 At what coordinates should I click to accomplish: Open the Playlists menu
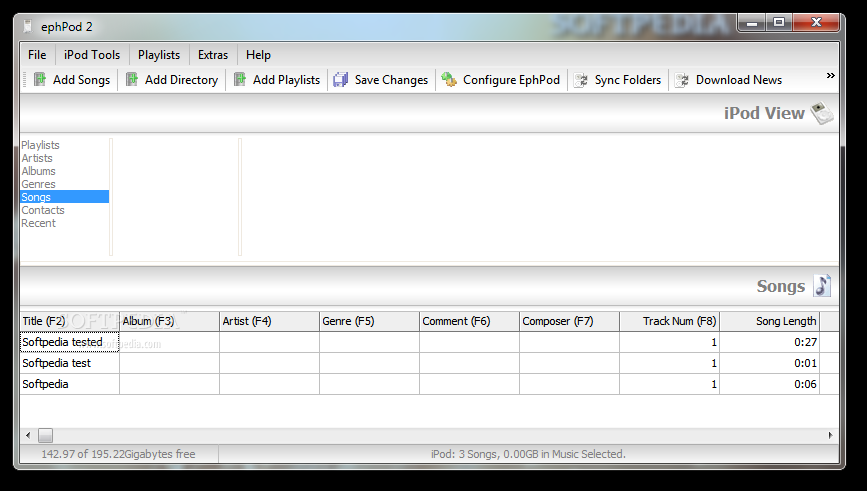coord(159,55)
